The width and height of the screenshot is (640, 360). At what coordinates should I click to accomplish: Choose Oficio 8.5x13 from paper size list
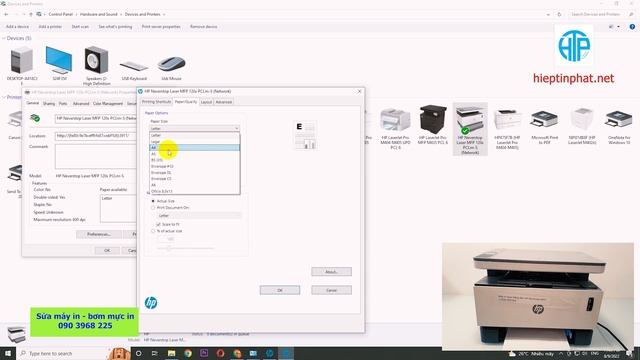(x=194, y=191)
